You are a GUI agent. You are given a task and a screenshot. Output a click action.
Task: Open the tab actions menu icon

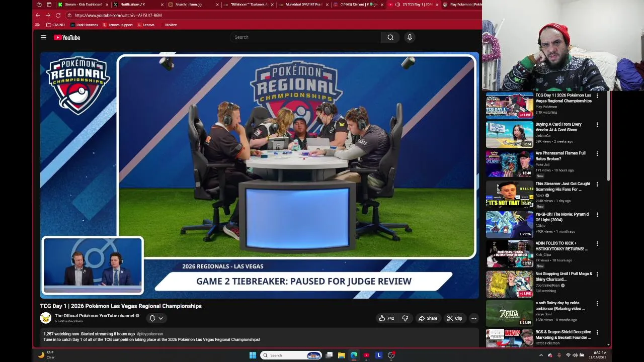pyautogui.click(x=49, y=5)
